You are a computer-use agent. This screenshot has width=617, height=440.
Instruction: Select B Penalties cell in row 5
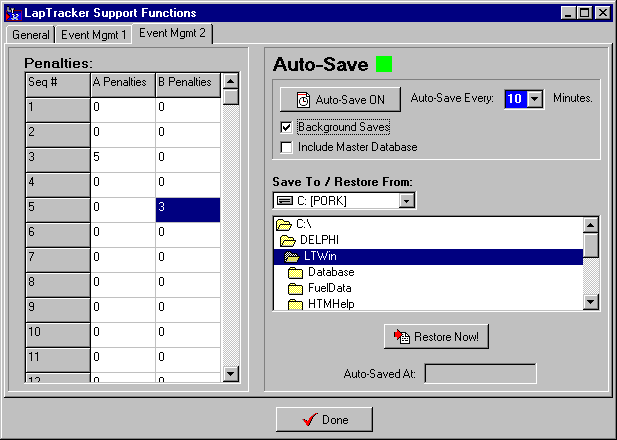pyautogui.click(x=188, y=210)
